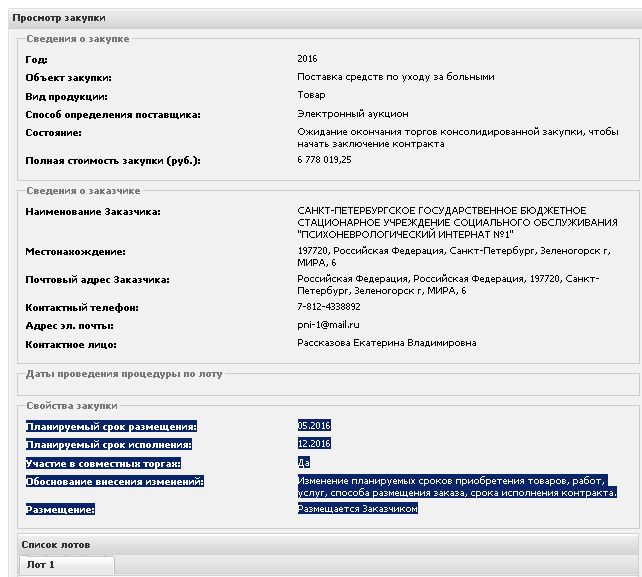Select the 'Состояние:' label
This screenshot has height=577, width=642.
(x=53, y=133)
